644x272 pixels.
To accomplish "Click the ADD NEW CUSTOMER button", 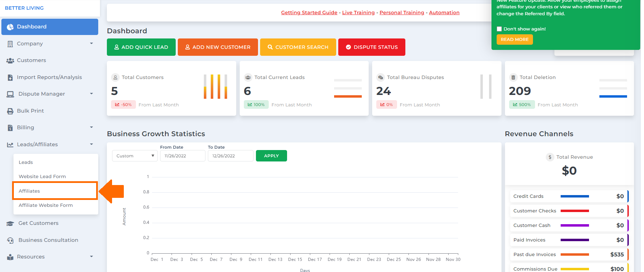I will [218, 47].
